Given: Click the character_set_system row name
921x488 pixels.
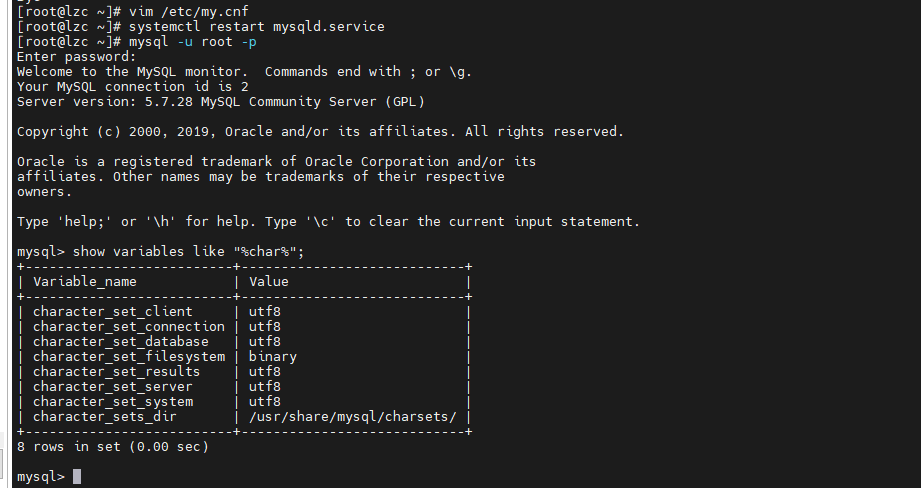Looking at the screenshot, I should coord(113,402).
